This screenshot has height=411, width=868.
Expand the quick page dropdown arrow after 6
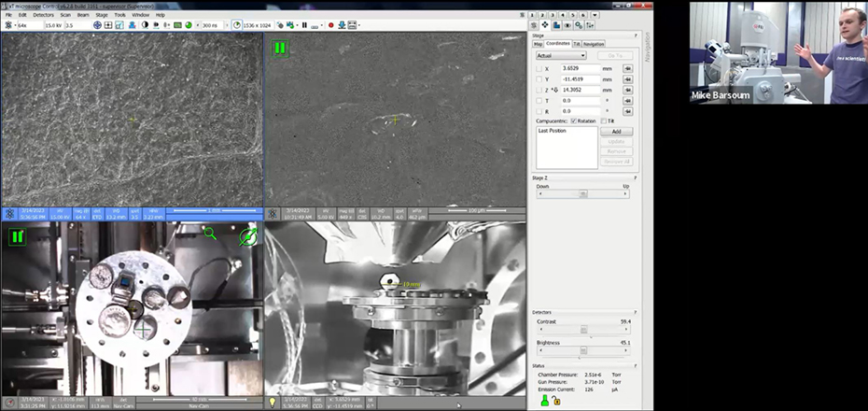(595, 15)
